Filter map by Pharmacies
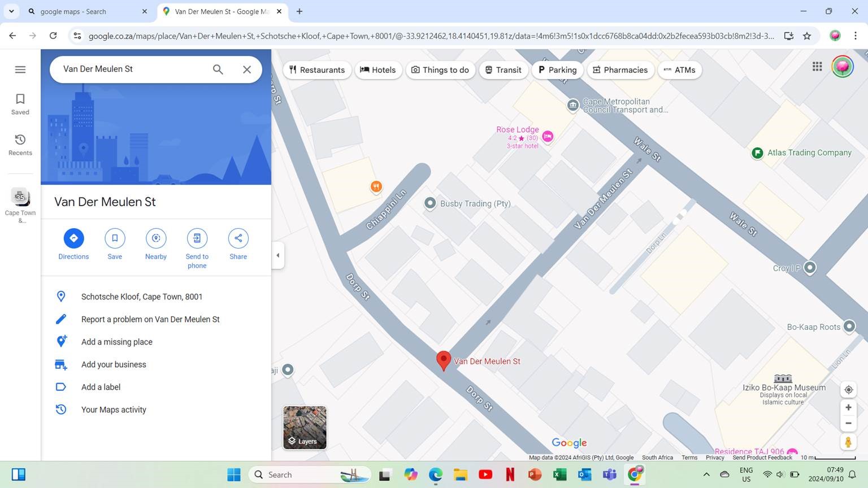 pyautogui.click(x=620, y=70)
